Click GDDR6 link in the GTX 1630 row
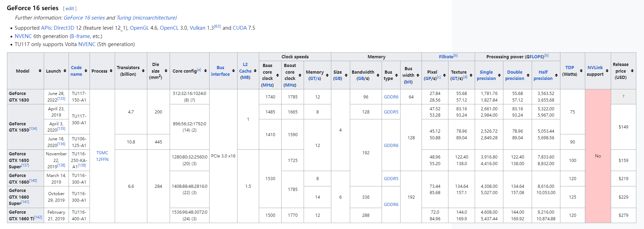Screen dimensions: 644x229 391,97
